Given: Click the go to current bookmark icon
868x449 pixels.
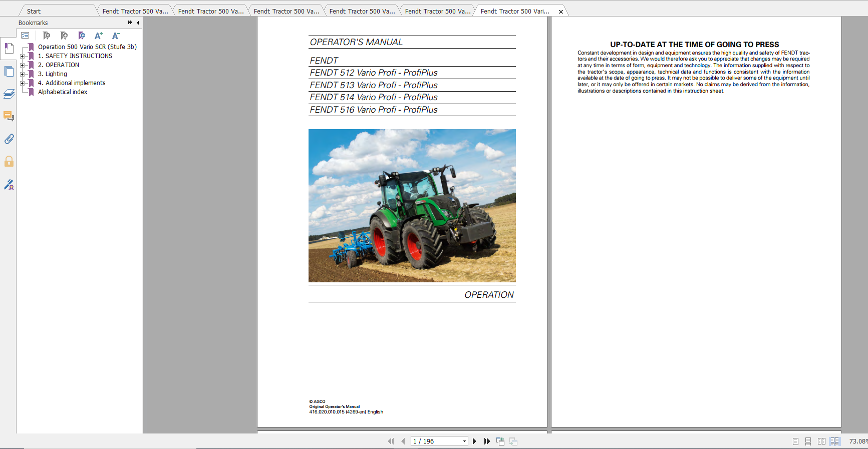Looking at the screenshot, I should coord(82,36).
